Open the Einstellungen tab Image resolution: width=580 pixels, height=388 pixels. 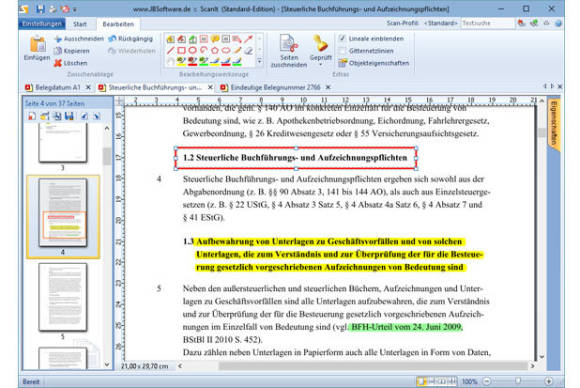[42, 24]
